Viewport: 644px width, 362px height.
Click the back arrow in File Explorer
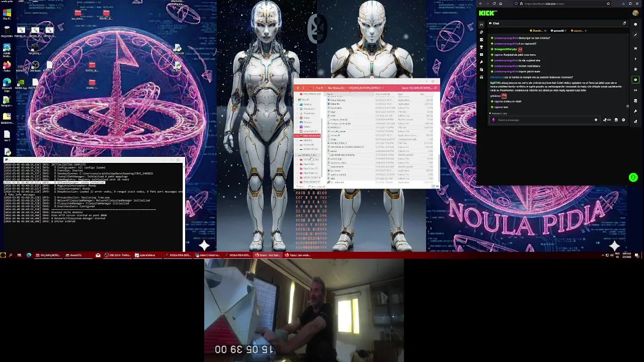pos(298,88)
